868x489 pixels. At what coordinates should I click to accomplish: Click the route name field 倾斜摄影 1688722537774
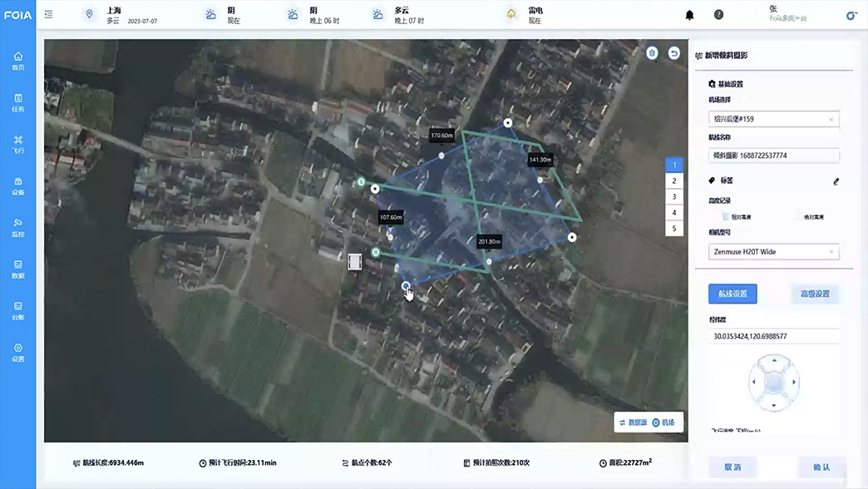773,156
